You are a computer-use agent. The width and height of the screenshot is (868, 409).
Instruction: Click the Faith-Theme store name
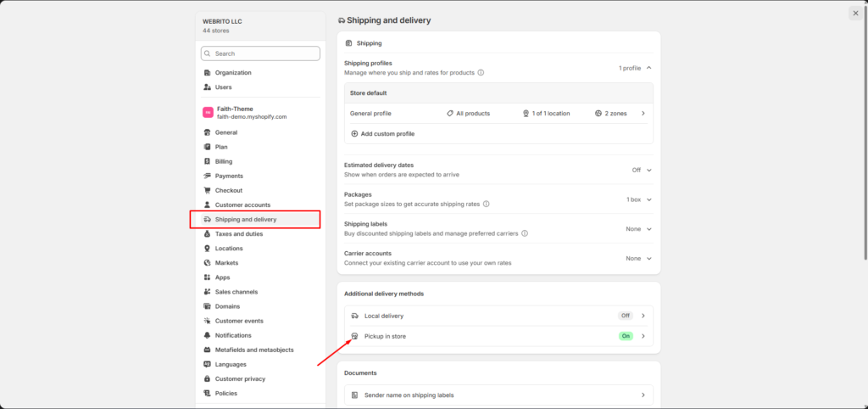(x=235, y=109)
